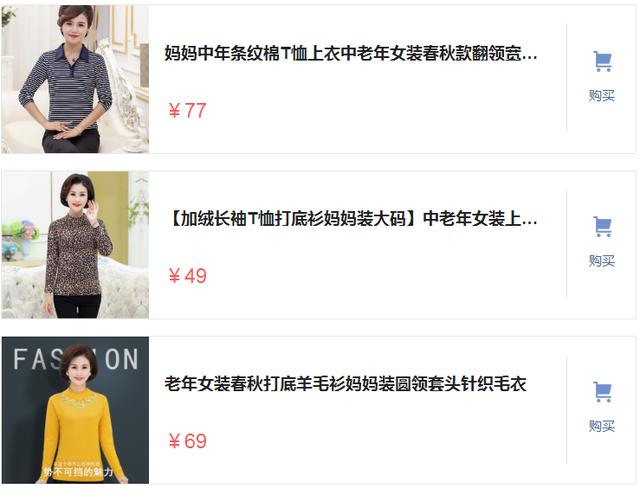Open the yellow sweater product thumbnail
Viewport: 640px width, 495px height.
pos(75,410)
